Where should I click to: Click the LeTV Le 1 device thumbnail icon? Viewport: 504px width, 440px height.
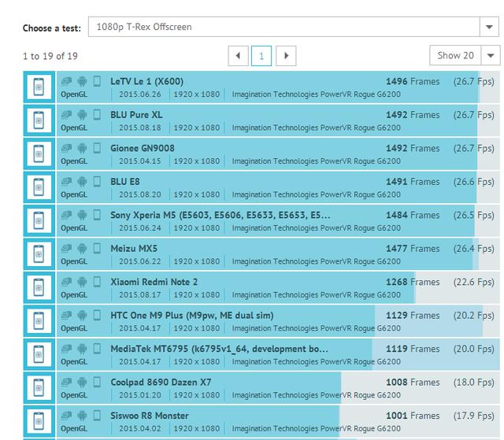pyautogui.click(x=39, y=87)
